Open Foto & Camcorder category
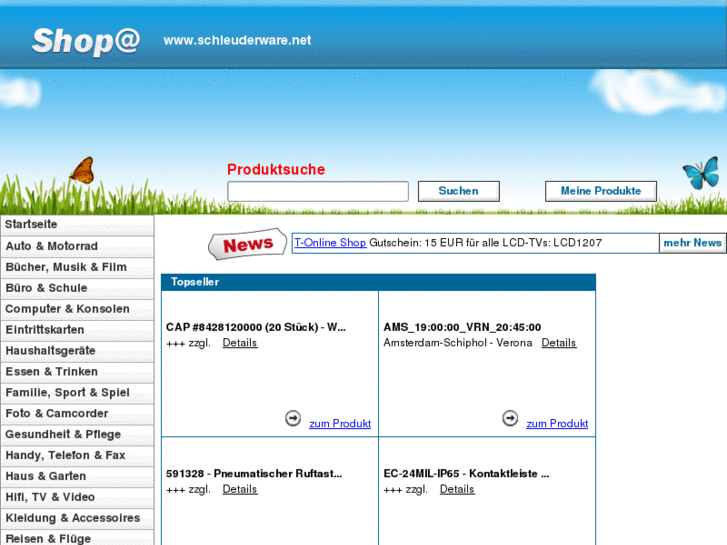Screen dimensions: 727x545 (x=77, y=413)
